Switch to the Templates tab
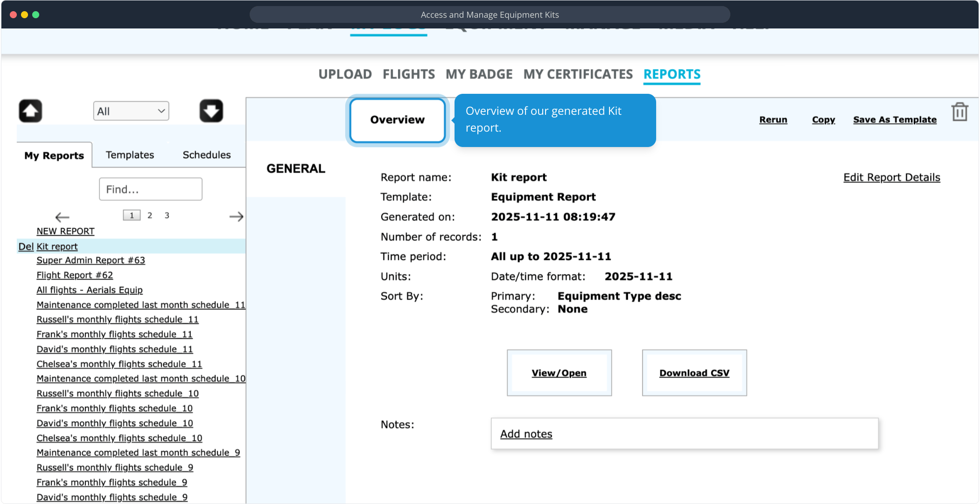The width and height of the screenshot is (980, 504). pyautogui.click(x=130, y=155)
